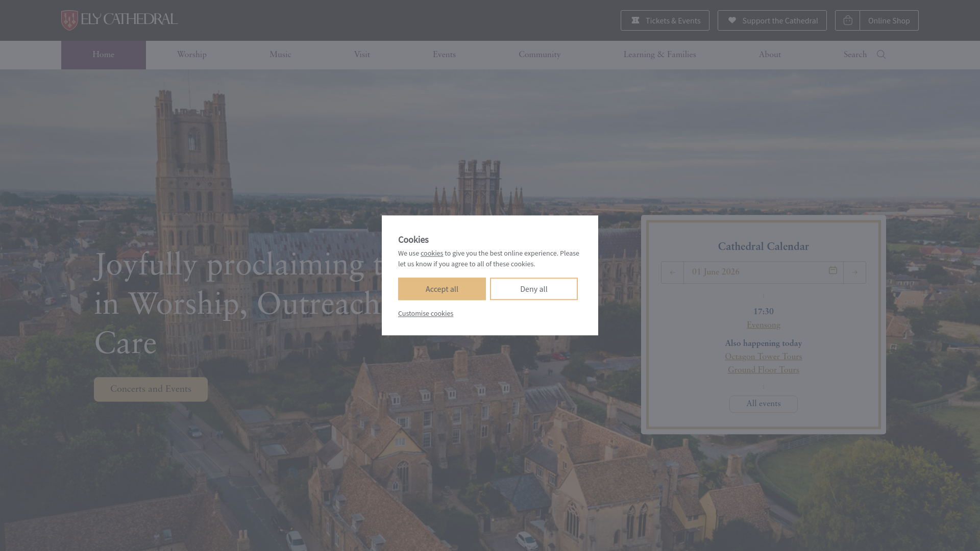Open the Learning & Families menu
This screenshot has height=551, width=980.
[x=659, y=55]
